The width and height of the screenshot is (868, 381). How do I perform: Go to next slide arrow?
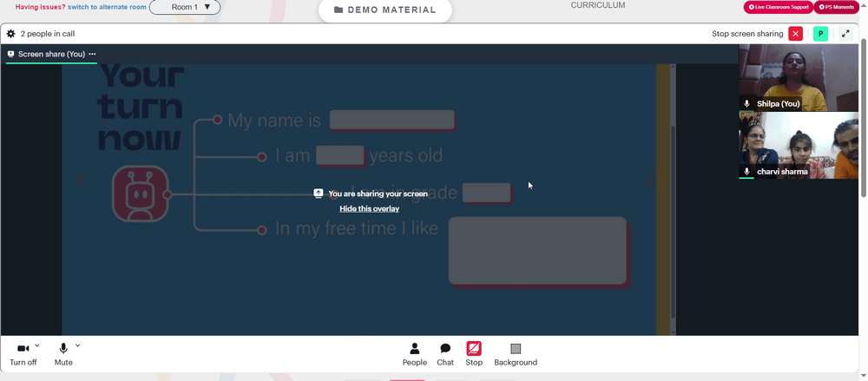coord(650,178)
